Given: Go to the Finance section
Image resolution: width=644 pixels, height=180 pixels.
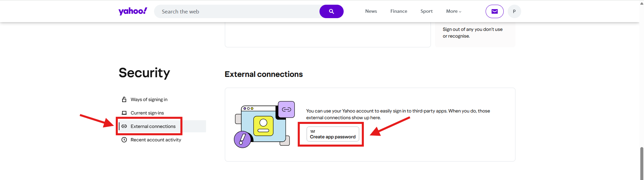Looking at the screenshot, I should point(399,11).
